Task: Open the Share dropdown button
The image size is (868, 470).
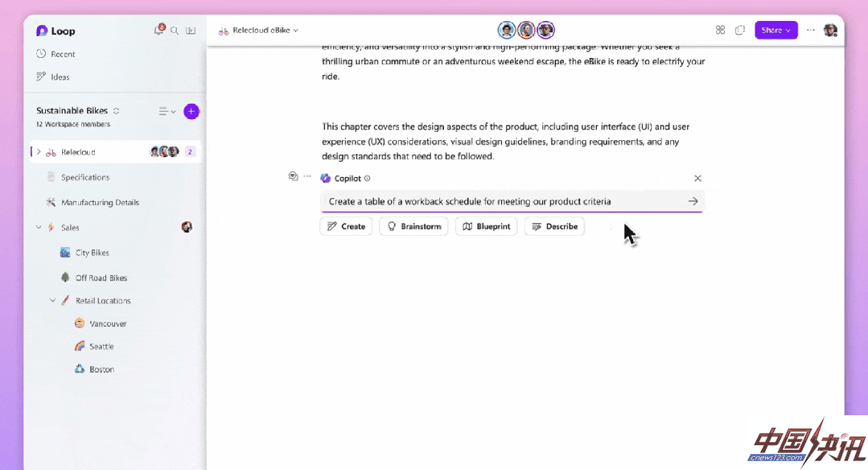Action: click(x=776, y=30)
